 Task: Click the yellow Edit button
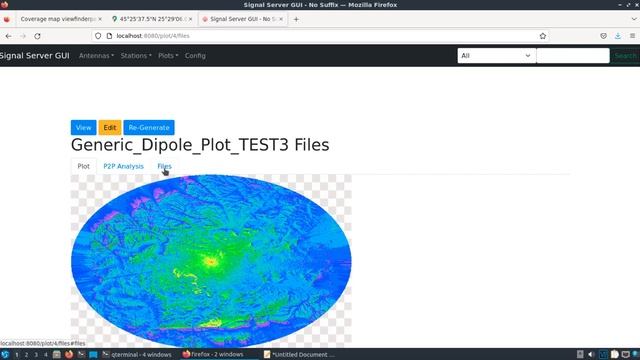pyautogui.click(x=110, y=127)
